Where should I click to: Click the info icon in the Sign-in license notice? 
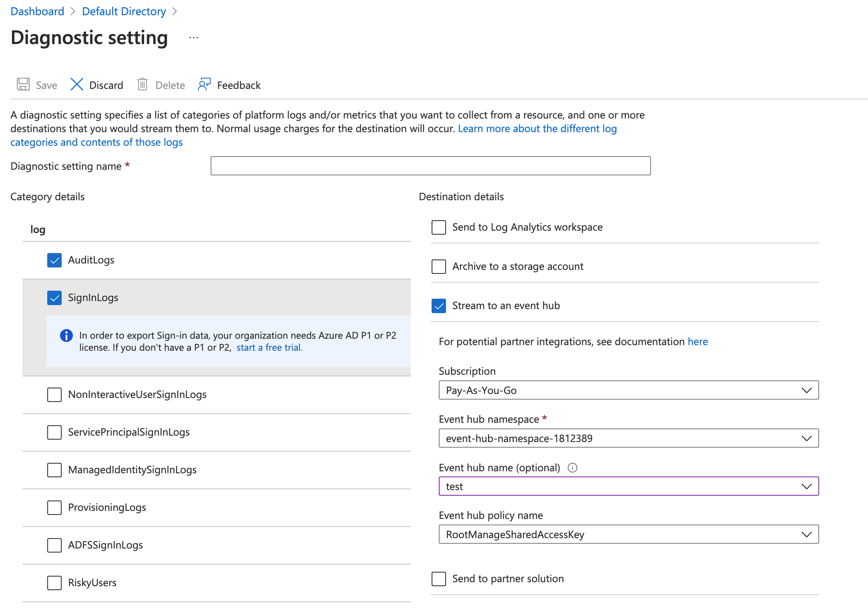(x=66, y=336)
